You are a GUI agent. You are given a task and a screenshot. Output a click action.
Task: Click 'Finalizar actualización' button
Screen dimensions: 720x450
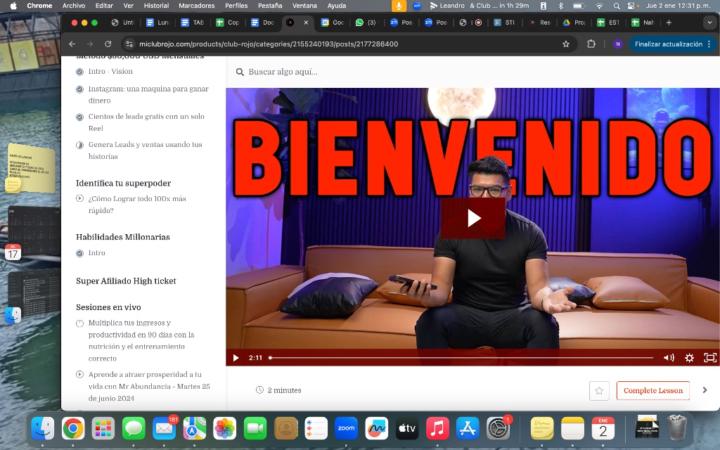click(668, 44)
